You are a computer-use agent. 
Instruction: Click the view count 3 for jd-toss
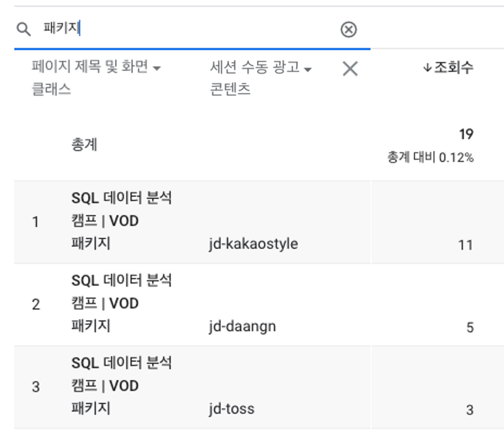pos(470,410)
